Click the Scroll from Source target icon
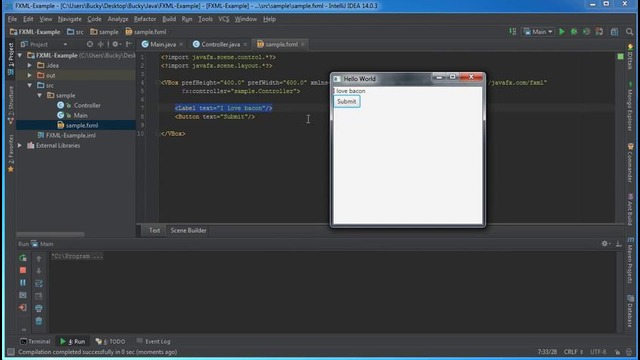This screenshot has width=640, height=360. pyautogui.click(x=90, y=44)
